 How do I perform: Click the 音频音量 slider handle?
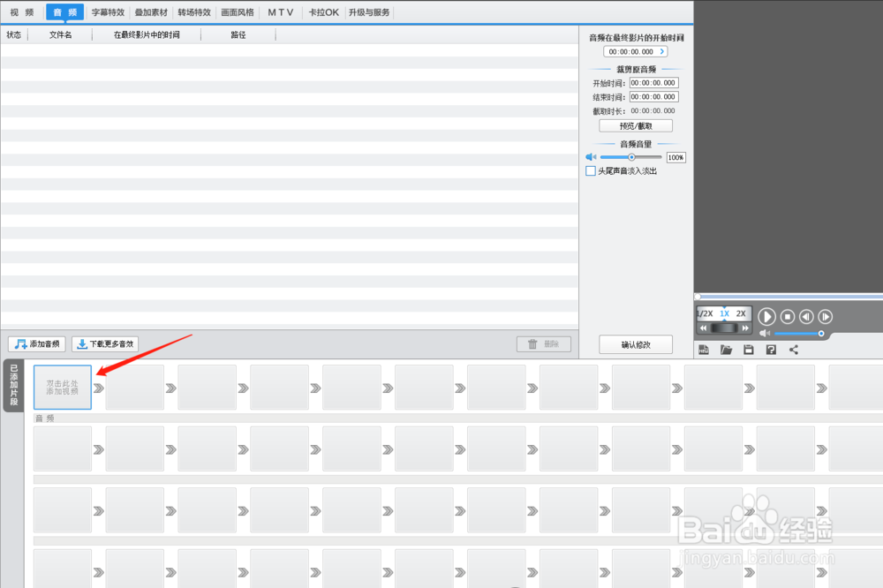point(631,157)
